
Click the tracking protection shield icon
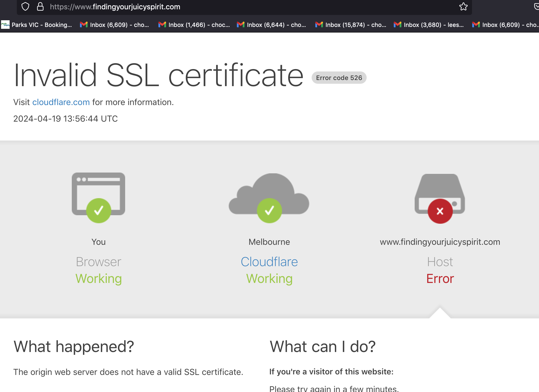(25, 7)
